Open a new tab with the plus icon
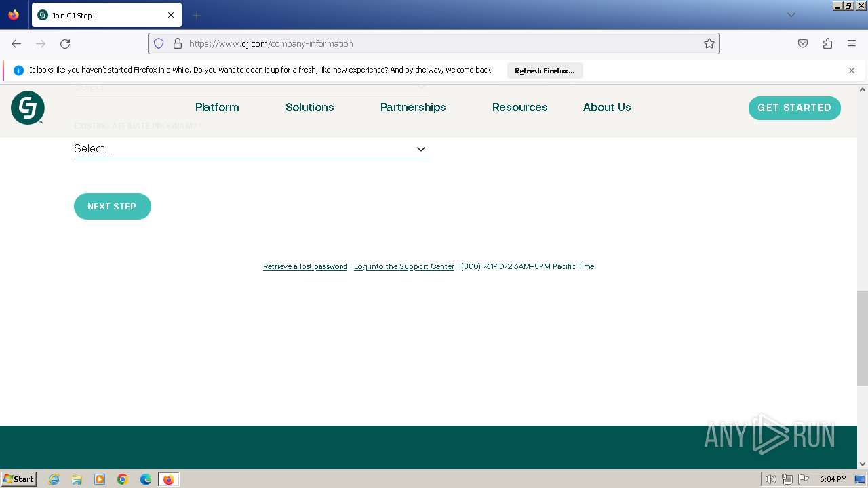Viewport: 868px width, 488px height. click(x=197, y=15)
